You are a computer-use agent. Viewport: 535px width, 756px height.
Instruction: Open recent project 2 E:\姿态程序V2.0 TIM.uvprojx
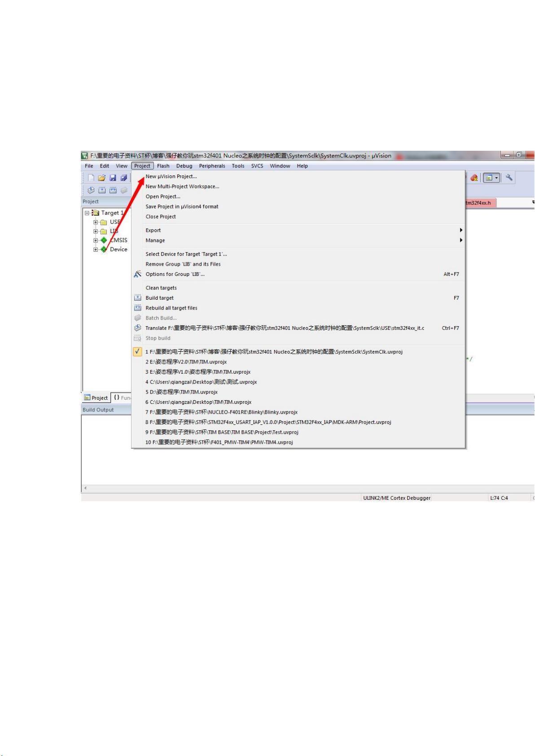298,362
